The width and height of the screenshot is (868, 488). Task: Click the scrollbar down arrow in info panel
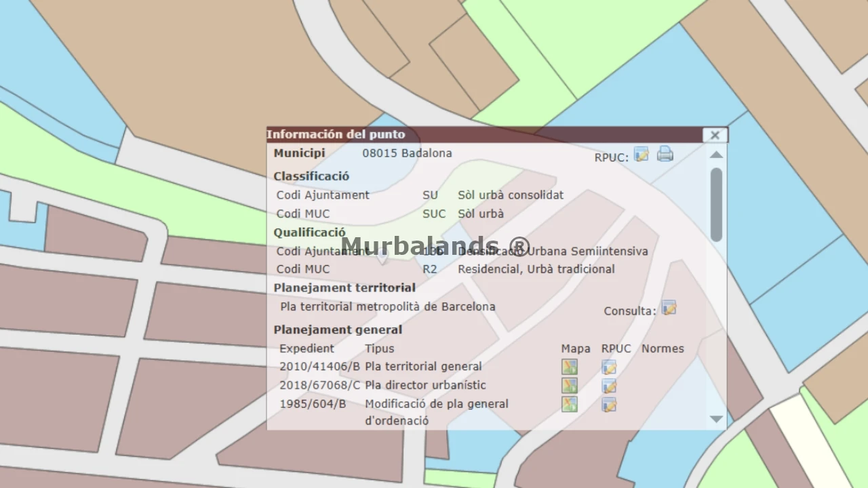tap(716, 419)
